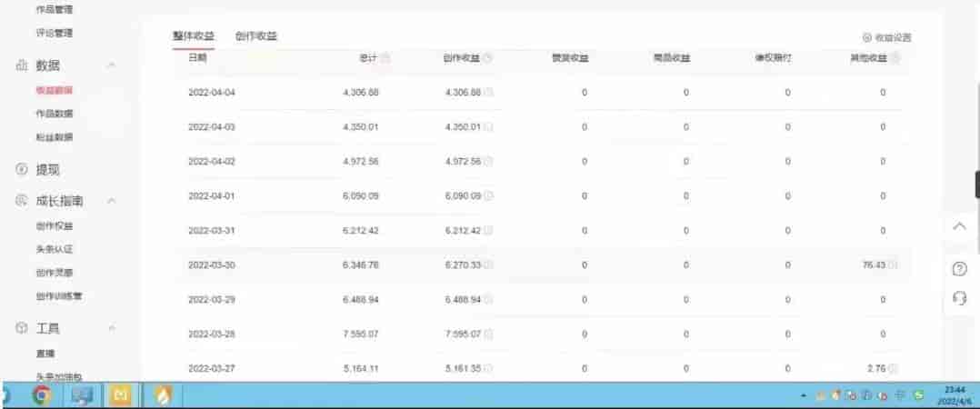Image resolution: width=980 pixels, height=409 pixels.
Task: Click the 2022-03-30 date cell
Action: (212, 265)
